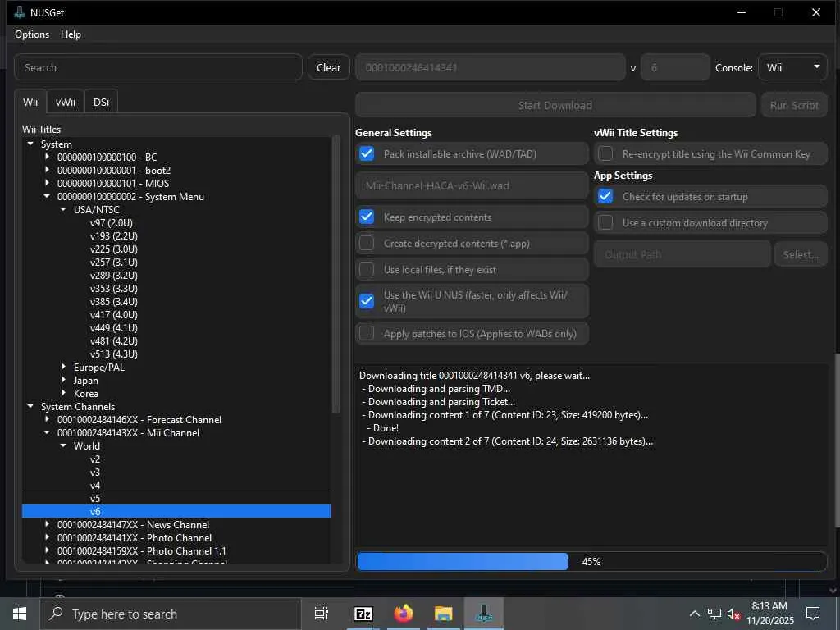The height and width of the screenshot is (630, 840).
Task: Collapse the World node
Action: point(63,445)
